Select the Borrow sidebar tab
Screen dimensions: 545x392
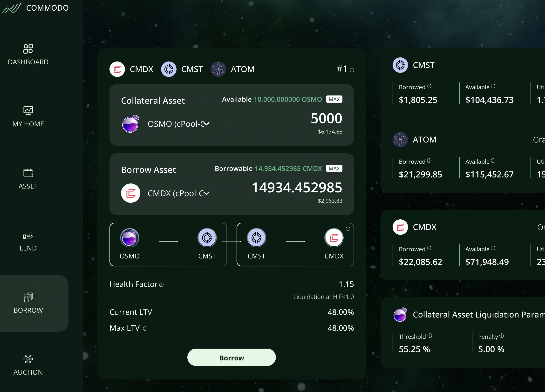28,303
